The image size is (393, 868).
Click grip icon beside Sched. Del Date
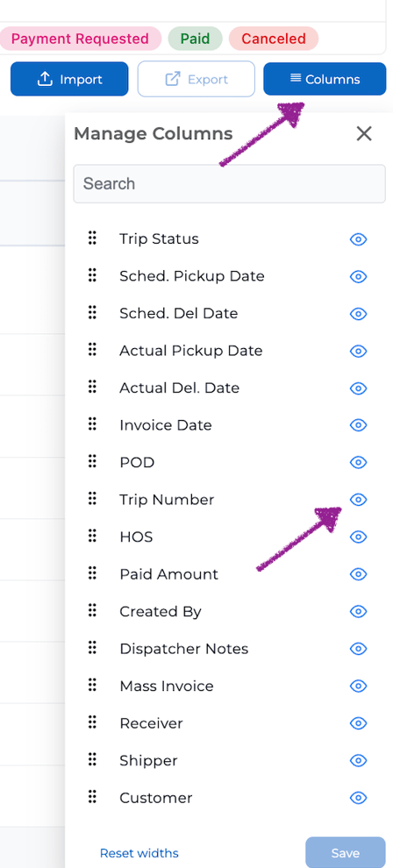click(92, 313)
